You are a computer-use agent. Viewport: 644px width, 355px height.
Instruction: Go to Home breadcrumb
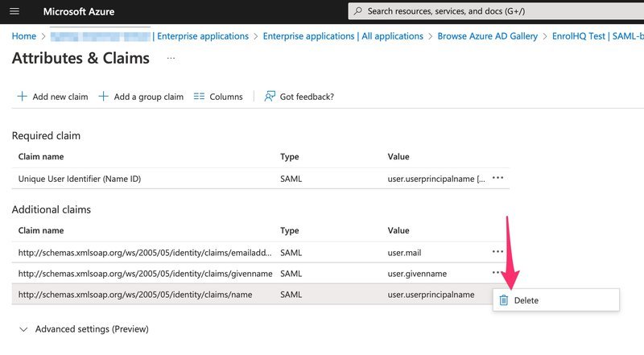point(24,36)
